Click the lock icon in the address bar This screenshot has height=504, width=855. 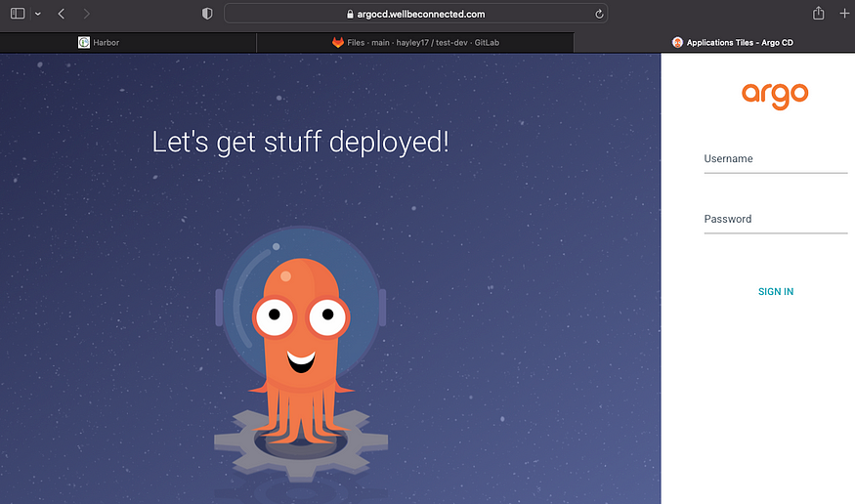[350, 15]
